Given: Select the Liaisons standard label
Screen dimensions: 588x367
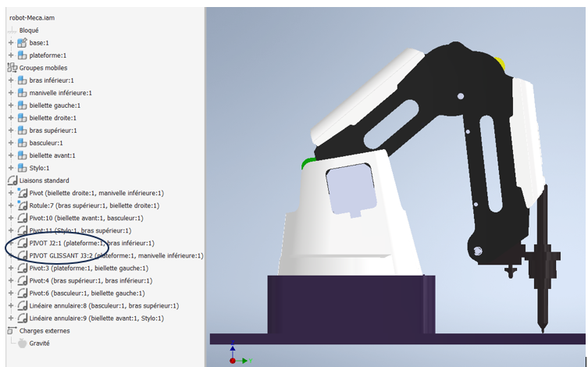Looking at the screenshot, I should [x=44, y=180].
